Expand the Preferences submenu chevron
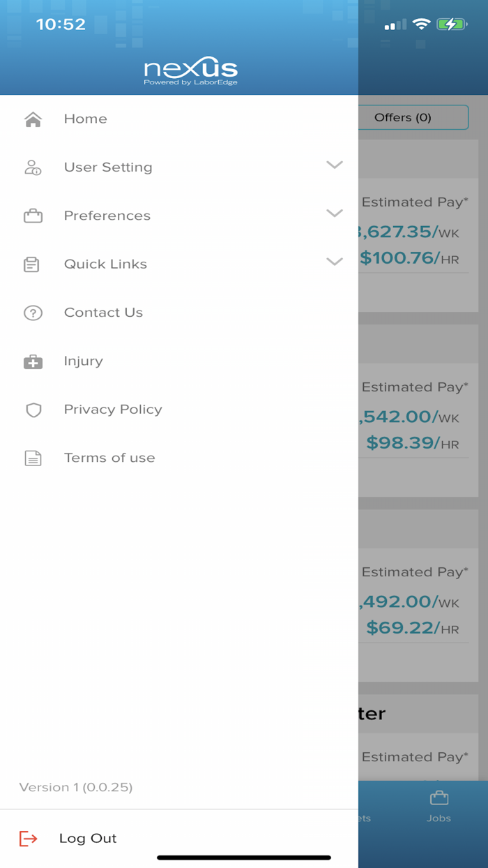Screen dimensions: 488x868 [x=335, y=214]
